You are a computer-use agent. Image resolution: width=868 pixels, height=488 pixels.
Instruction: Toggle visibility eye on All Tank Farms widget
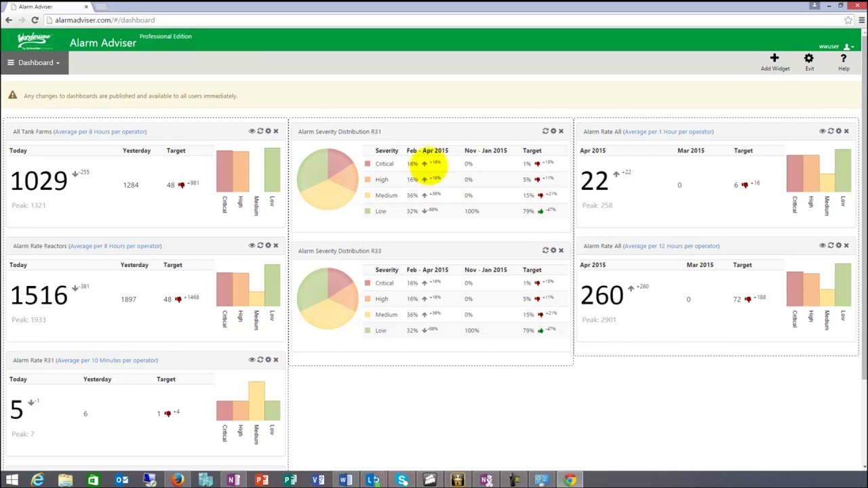tap(252, 131)
